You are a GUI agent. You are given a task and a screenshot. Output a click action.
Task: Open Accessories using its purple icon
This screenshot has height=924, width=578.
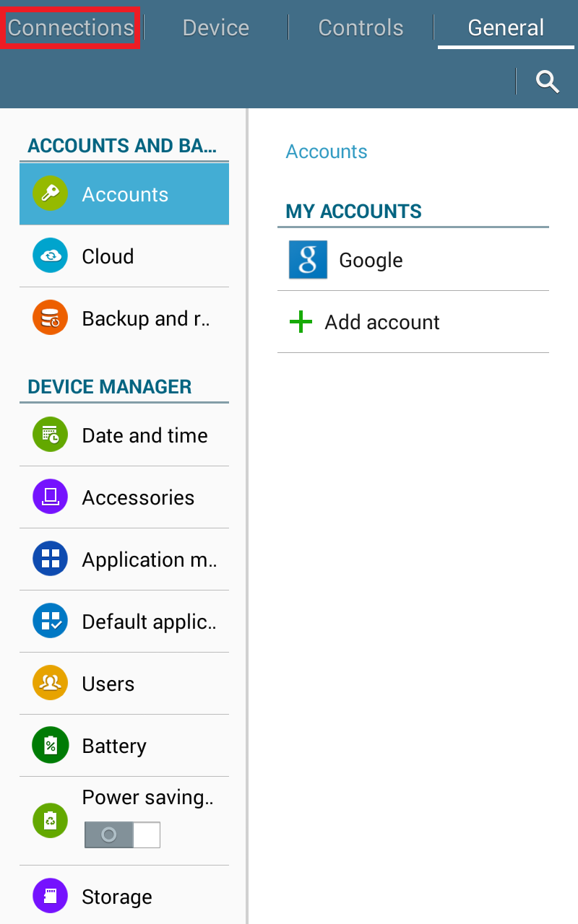[x=50, y=497]
